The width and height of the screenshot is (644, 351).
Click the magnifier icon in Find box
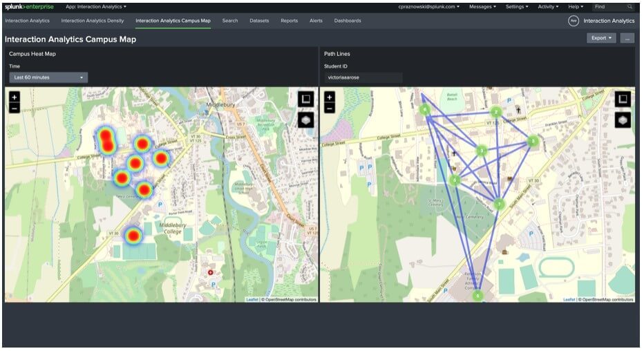[629, 7]
